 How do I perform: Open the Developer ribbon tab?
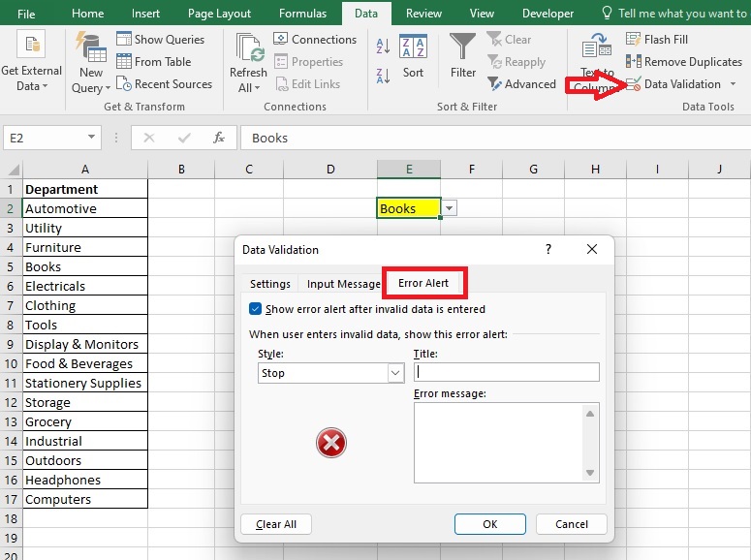tap(548, 14)
